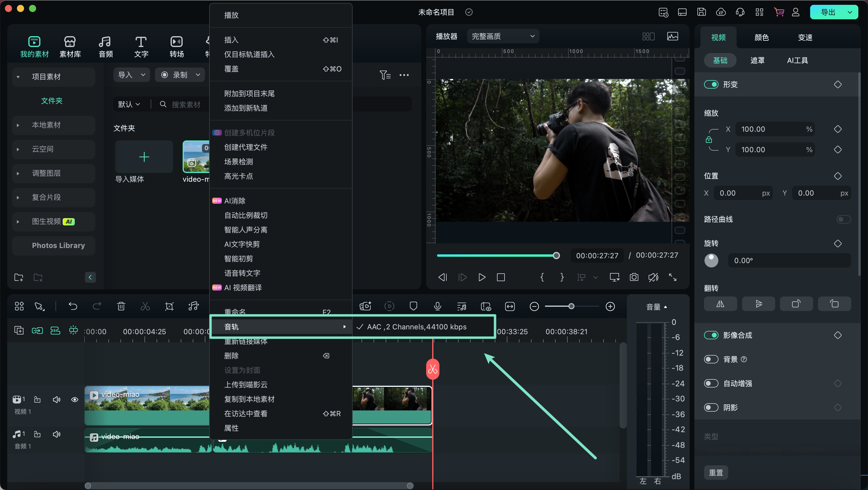Open the 音频 audio panel

[105, 46]
